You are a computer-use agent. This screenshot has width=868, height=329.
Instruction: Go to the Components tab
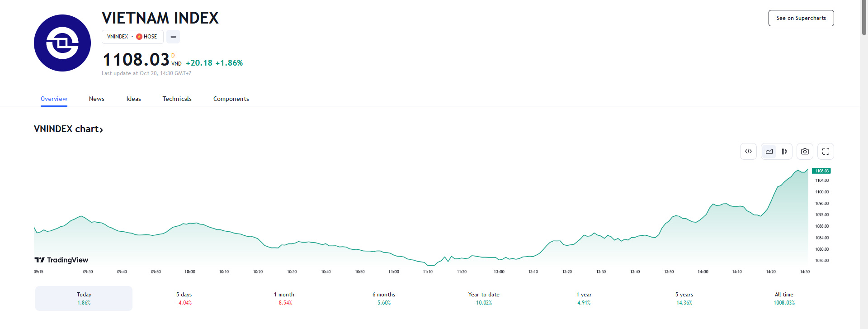coord(231,99)
